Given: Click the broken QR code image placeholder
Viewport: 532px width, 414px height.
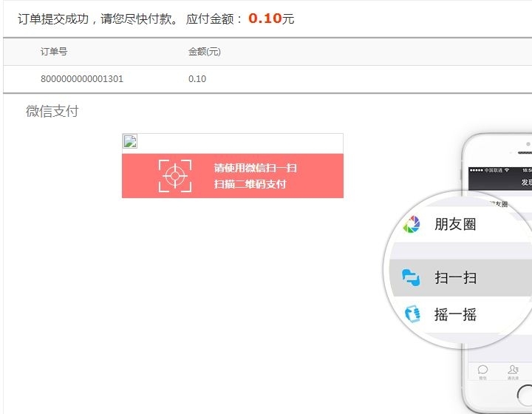Looking at the screenshot, I should tap(130, 141).
